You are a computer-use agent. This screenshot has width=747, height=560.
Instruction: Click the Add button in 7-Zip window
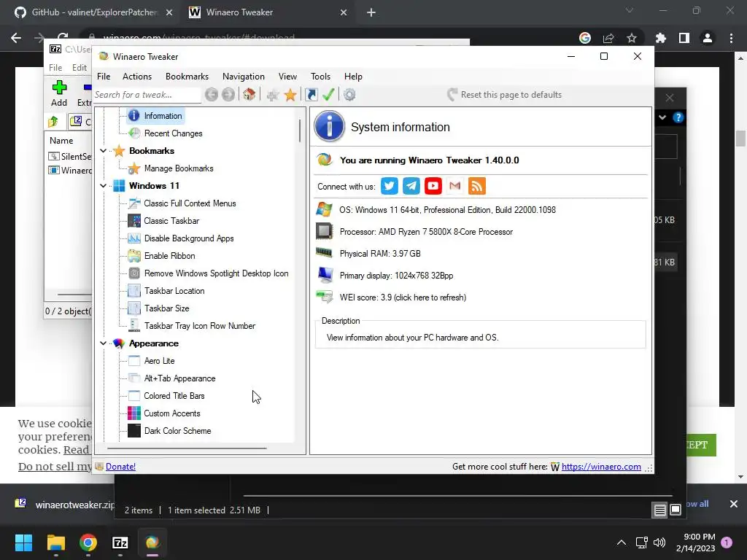(59, 93)
